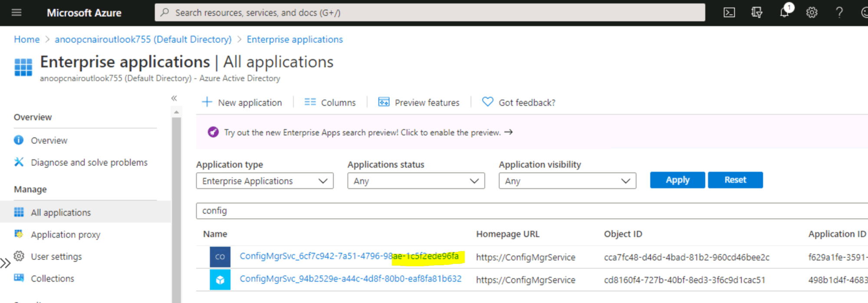
Task: Click the Homepage URL in the ConfigMgrSvc_6cf7c942 row
Action: pyautogui.click(x=526, y=257)
